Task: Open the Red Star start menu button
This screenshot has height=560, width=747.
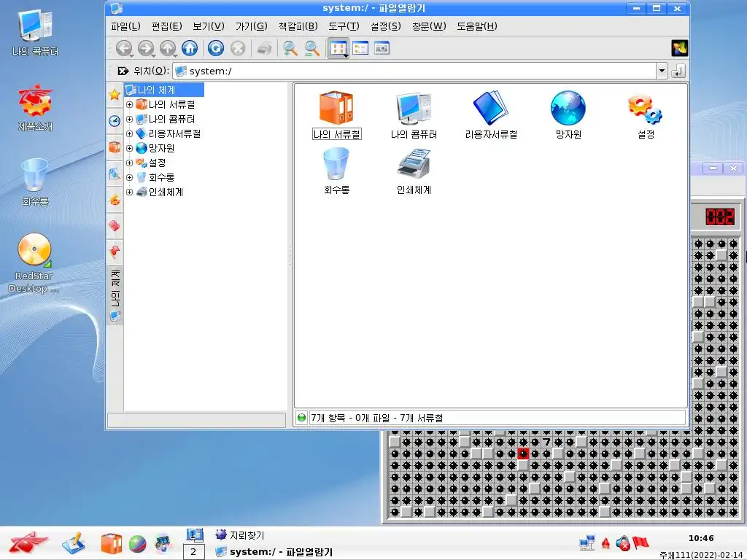Action: 28,542
